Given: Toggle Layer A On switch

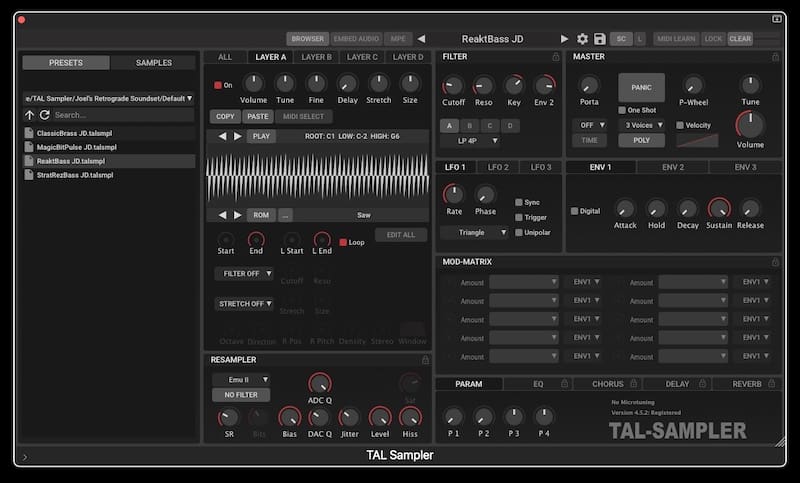Looking at the screenshot, I should click(x=218, y=85).
